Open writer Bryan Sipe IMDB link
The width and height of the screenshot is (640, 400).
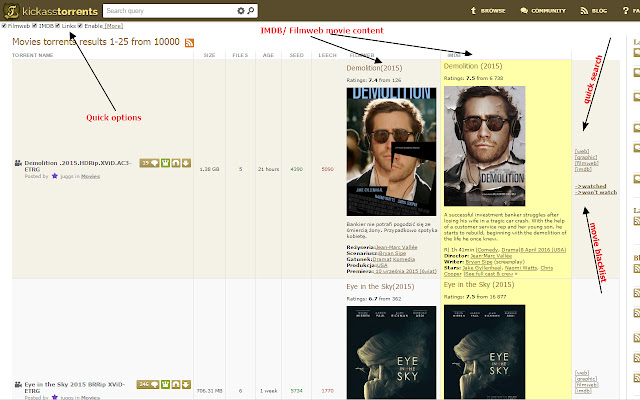[479, 262]
